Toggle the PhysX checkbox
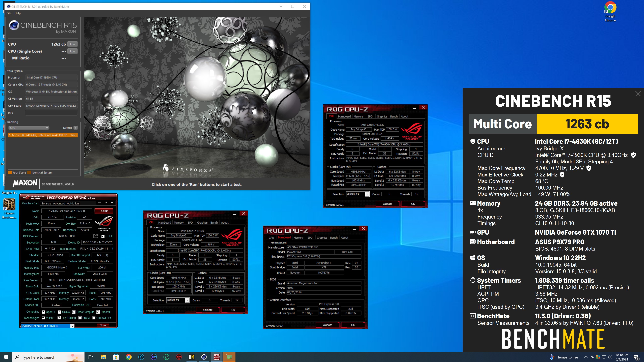The height and width of the screenshot is (362, 644). [x=80, y=318]
